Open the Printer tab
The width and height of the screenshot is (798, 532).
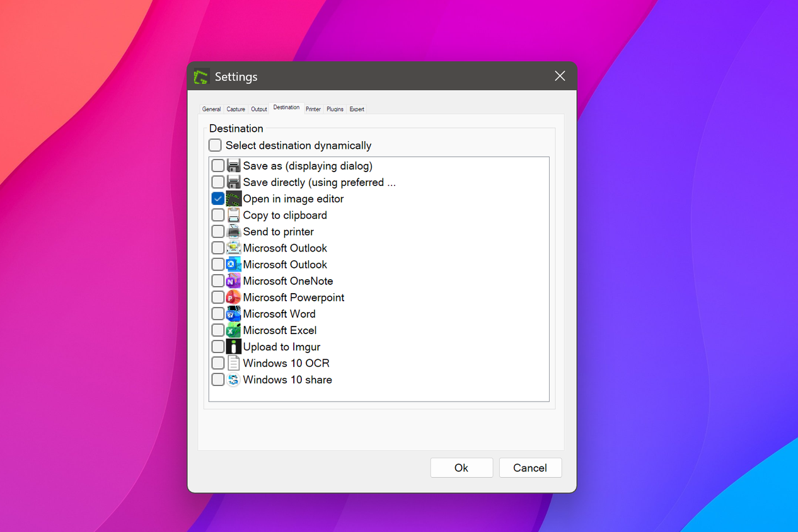(x=313, y=109)
